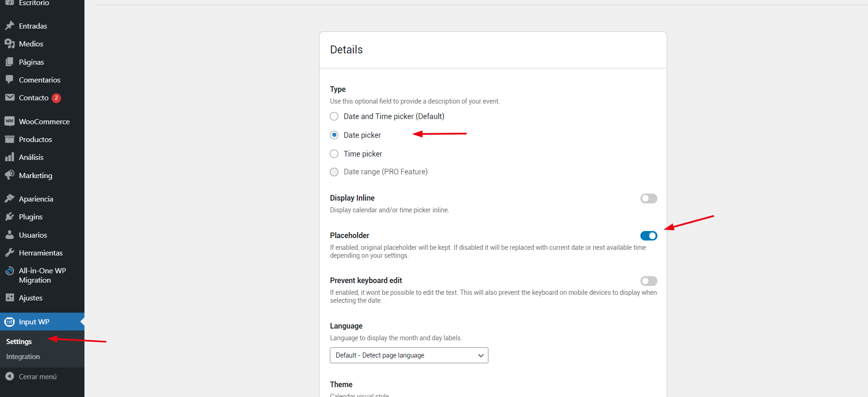
Task: Click the Marketing megaphone icon
Action: [x=9, y=175]
